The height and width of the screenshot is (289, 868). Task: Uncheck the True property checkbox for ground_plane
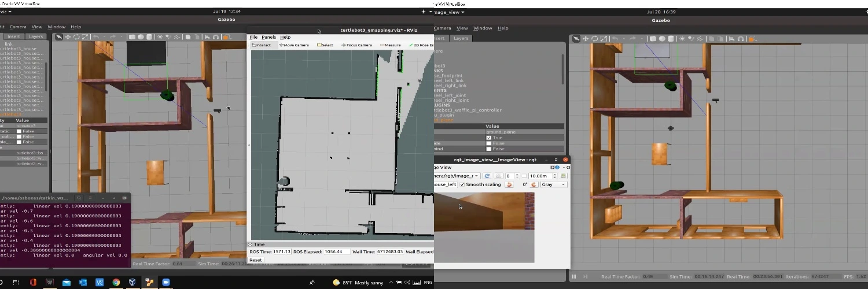click(x=490, y=138)
